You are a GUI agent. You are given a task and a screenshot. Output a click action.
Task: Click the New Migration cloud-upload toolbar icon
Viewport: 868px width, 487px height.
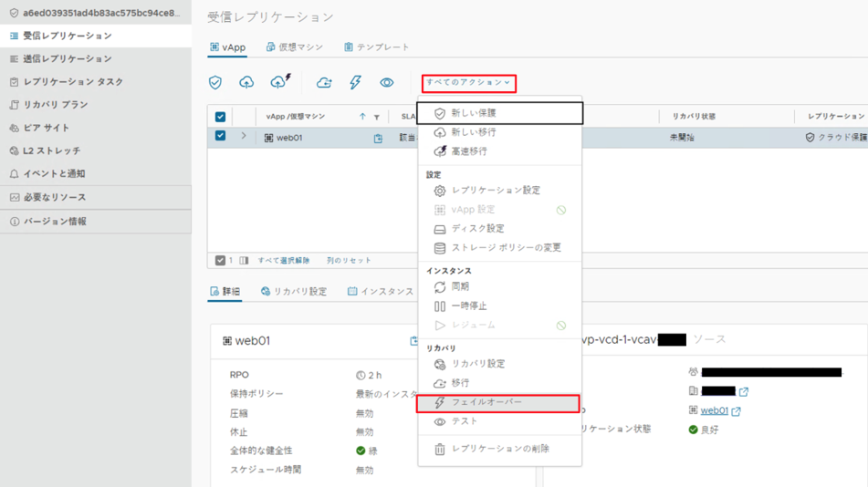click(246, 82)
